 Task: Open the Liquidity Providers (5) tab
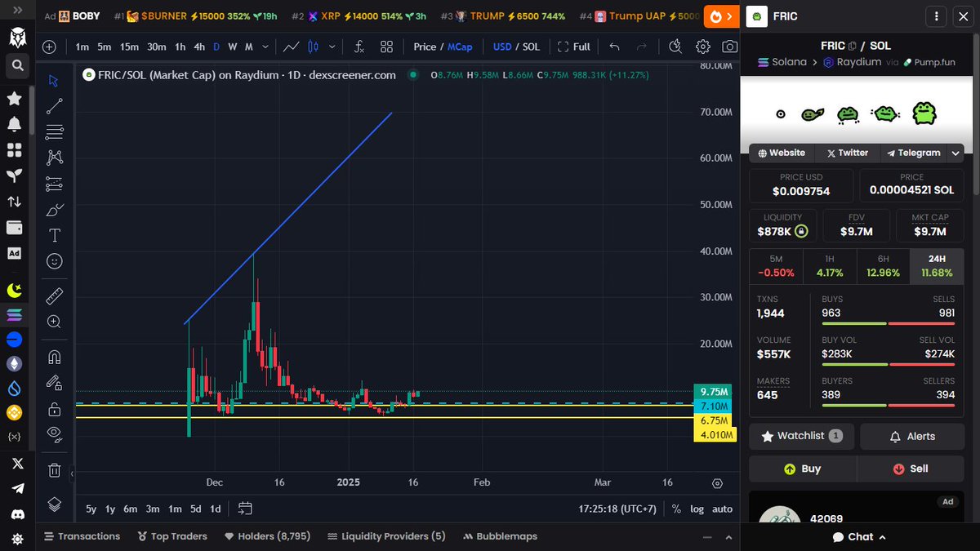point(386,536)
